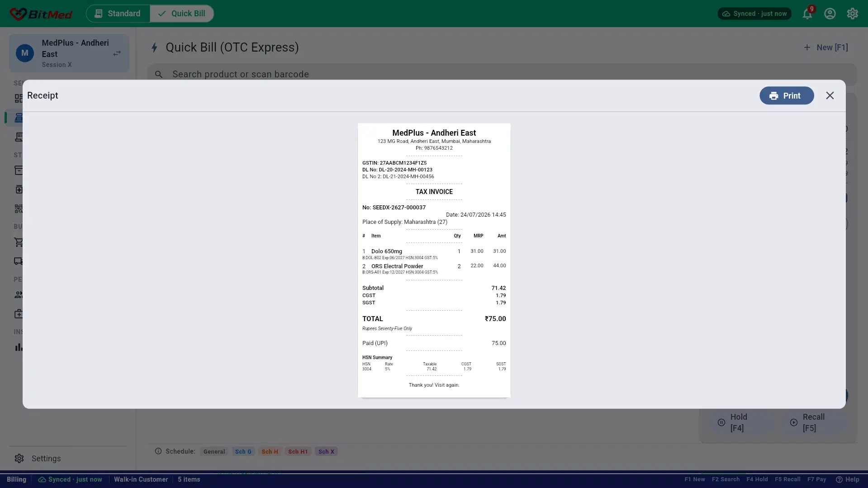
Task: Click Walk-in Customer in status bar
Action: coord(141,479)
